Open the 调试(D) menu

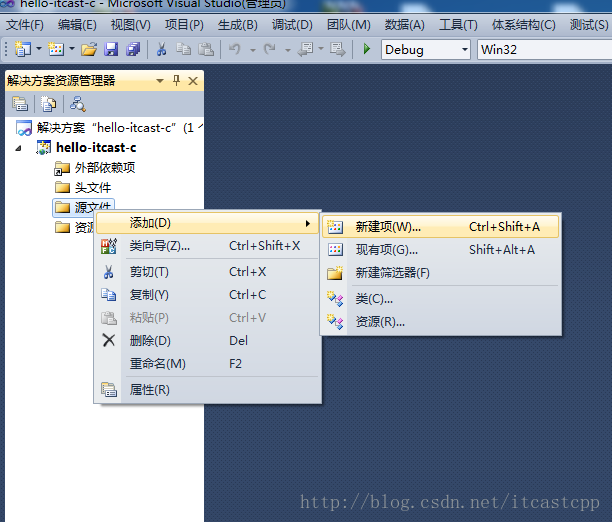coord(292,25)
